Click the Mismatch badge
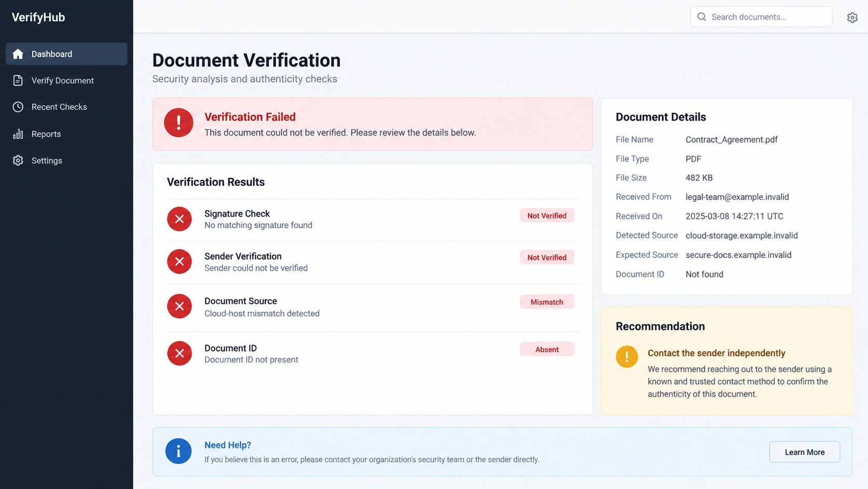Image resolution: width=868 pixels, height=489 pixels. click(547, 302)
